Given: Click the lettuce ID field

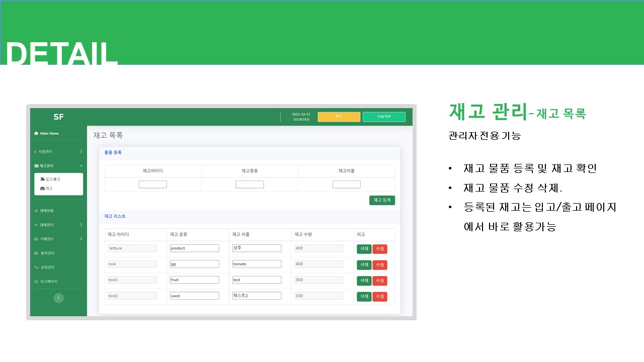Looking at the screenshot, I should click(x=132, y=248).
